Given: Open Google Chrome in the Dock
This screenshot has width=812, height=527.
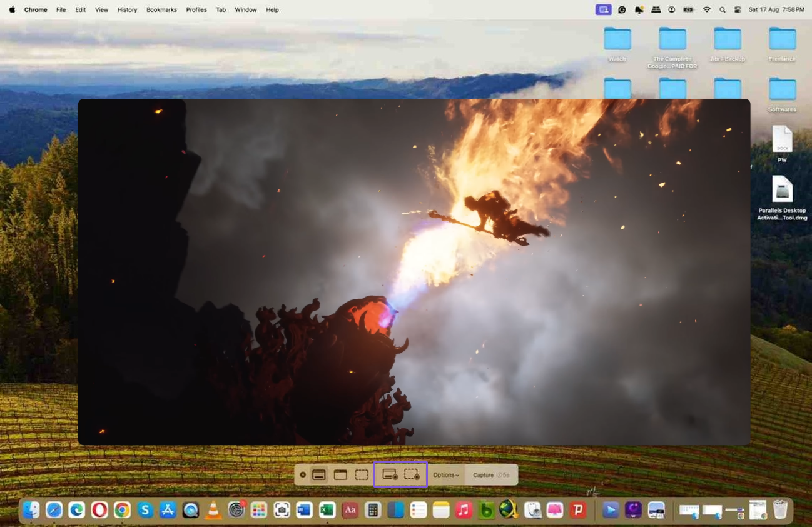Looking at the screenshot, I should click(122, 511).
